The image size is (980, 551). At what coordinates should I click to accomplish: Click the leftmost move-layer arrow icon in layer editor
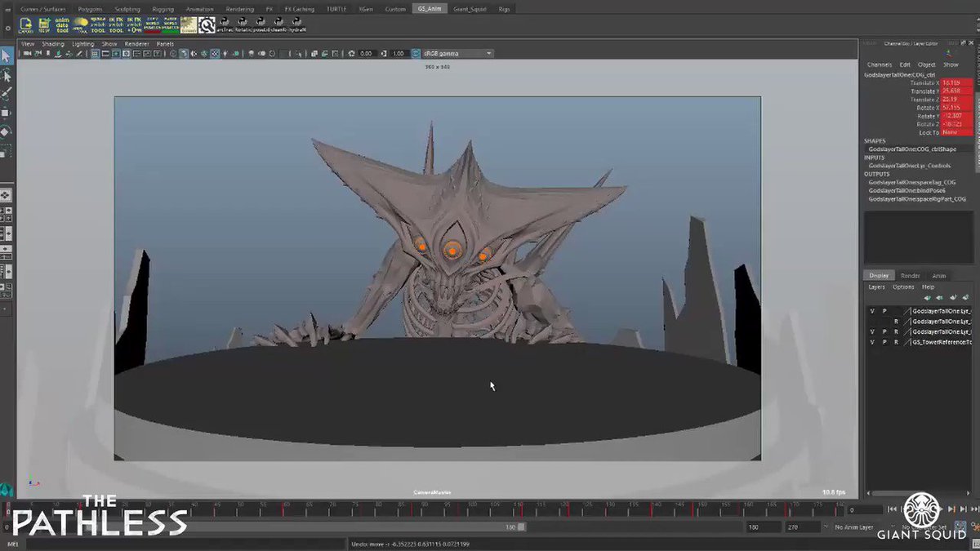coord(927,298)
